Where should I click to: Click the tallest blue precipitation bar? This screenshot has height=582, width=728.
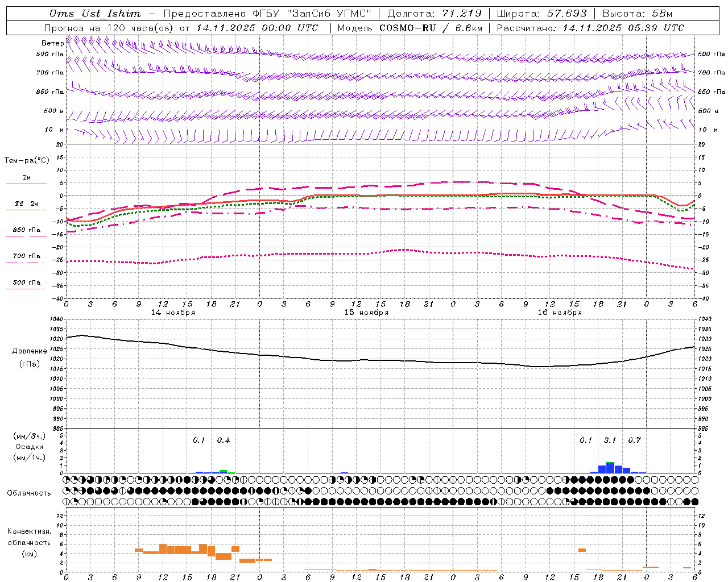610,468
